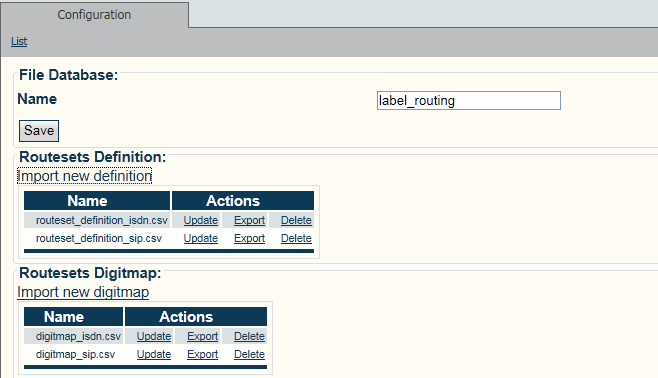Image resolution: width=658 pixels, height=378 pixels.
Task: Open Import new digitmap link
Action: click(83, 292)
